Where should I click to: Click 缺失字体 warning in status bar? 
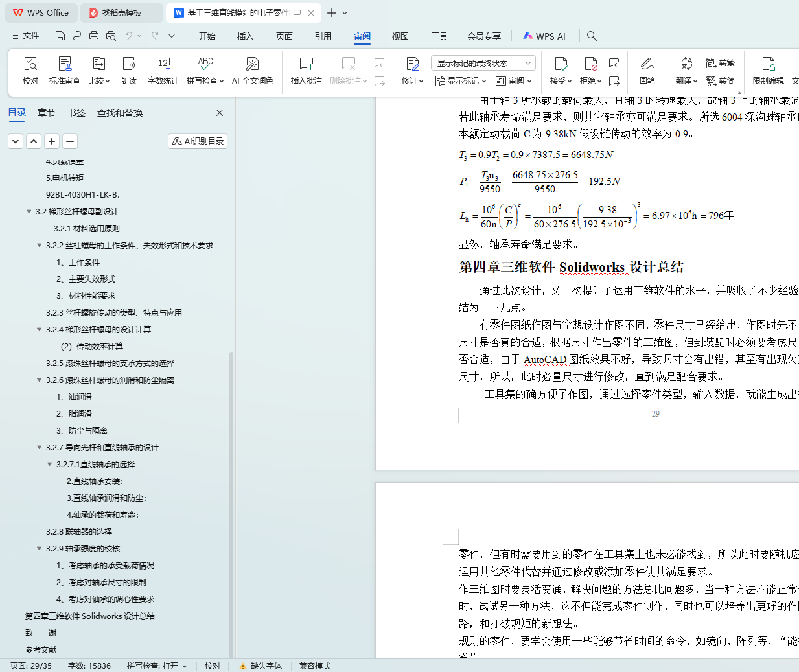261,666
